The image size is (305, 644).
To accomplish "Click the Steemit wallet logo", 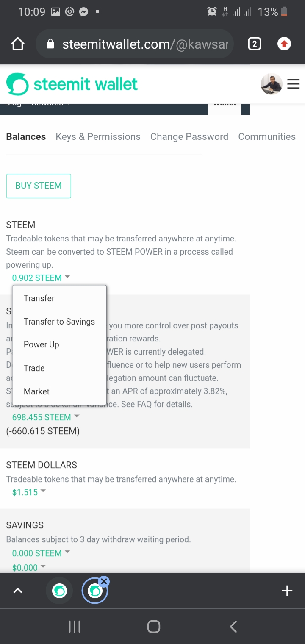I will point(72,84).
